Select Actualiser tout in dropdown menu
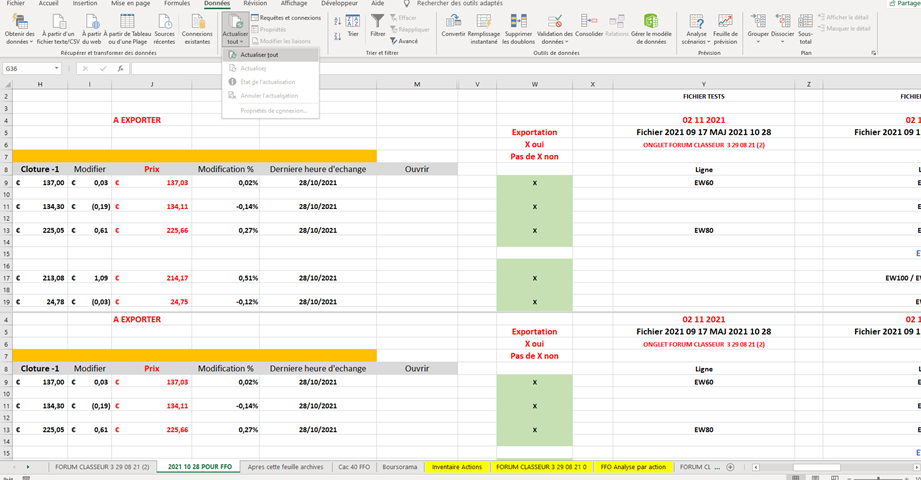This screenshot has height=480, width=921. click(260, 55)
